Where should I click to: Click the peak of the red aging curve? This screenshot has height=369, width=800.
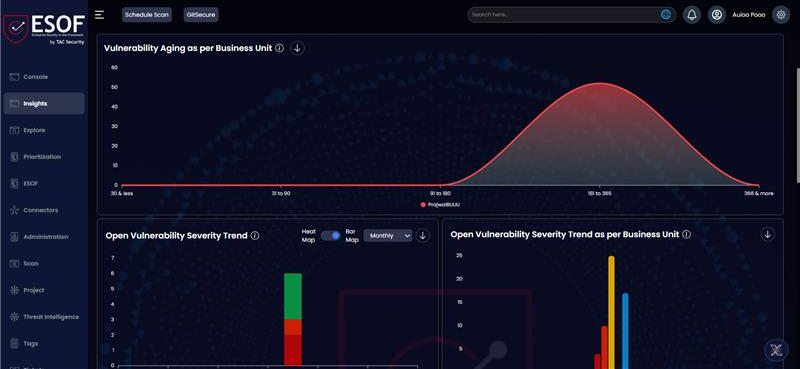click(x=600, y=83)
